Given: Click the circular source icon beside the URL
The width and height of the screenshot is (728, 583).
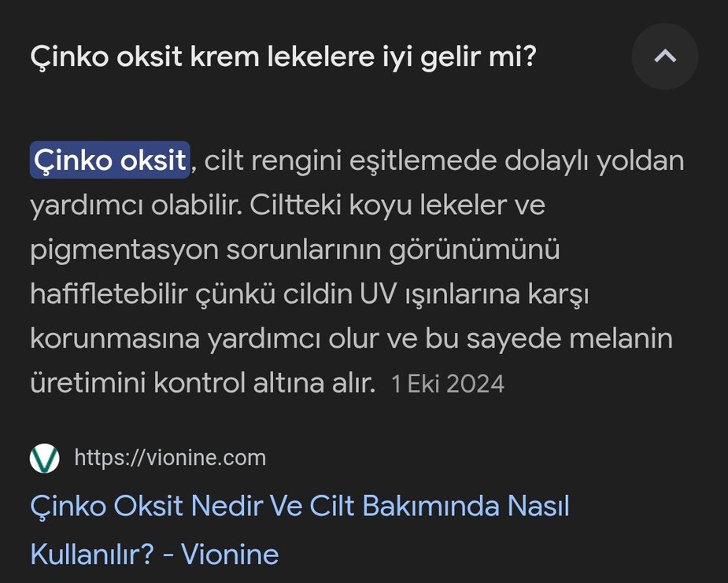Looking at the screenshot, I should pyautogui.click(x=43, y=457).
